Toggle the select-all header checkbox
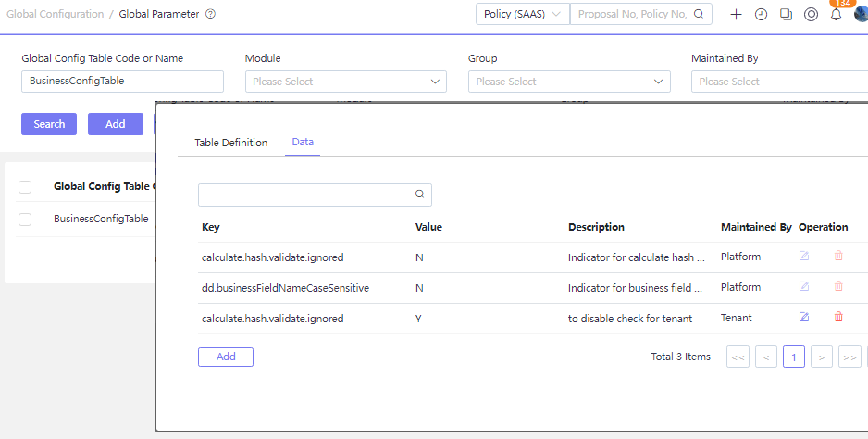This screenshot has height=439, width=868. coord(25,187)
